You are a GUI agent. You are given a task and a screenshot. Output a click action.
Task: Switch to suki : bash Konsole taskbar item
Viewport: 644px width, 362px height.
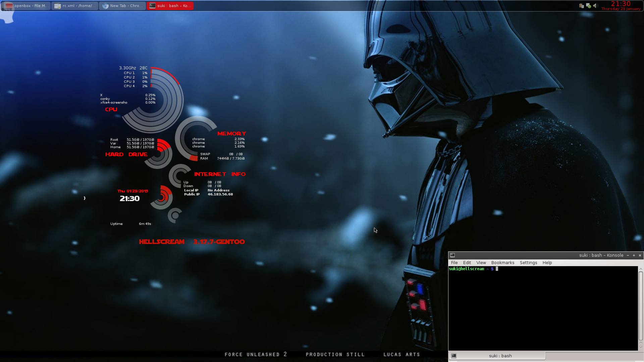tap(170, 6)
